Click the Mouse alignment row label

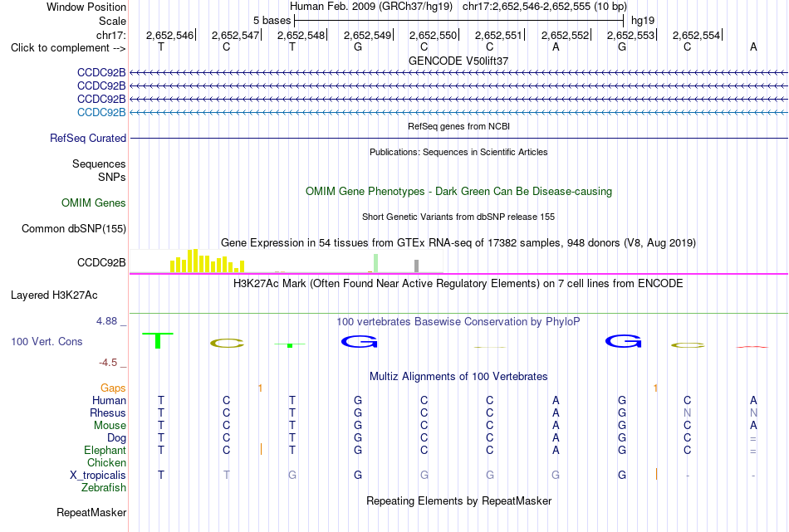(x=110, y=426)
